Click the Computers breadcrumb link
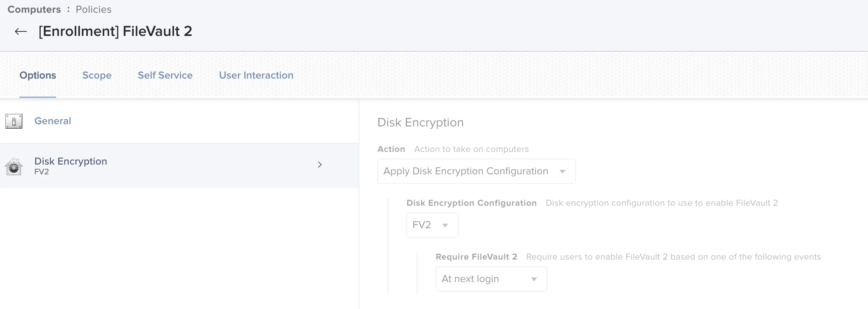868x309 pixels. pyautogui.click(x=34, y=9)
